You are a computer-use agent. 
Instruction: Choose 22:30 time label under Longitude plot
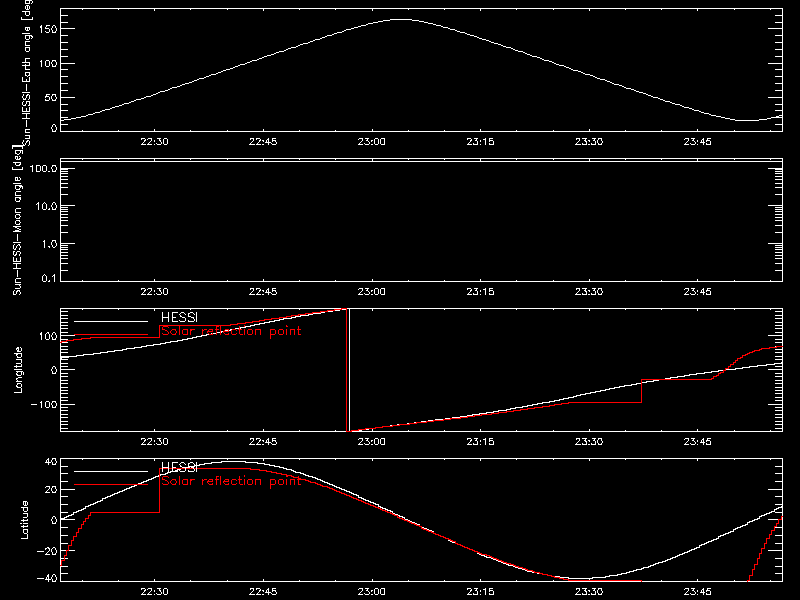point(154,442)
